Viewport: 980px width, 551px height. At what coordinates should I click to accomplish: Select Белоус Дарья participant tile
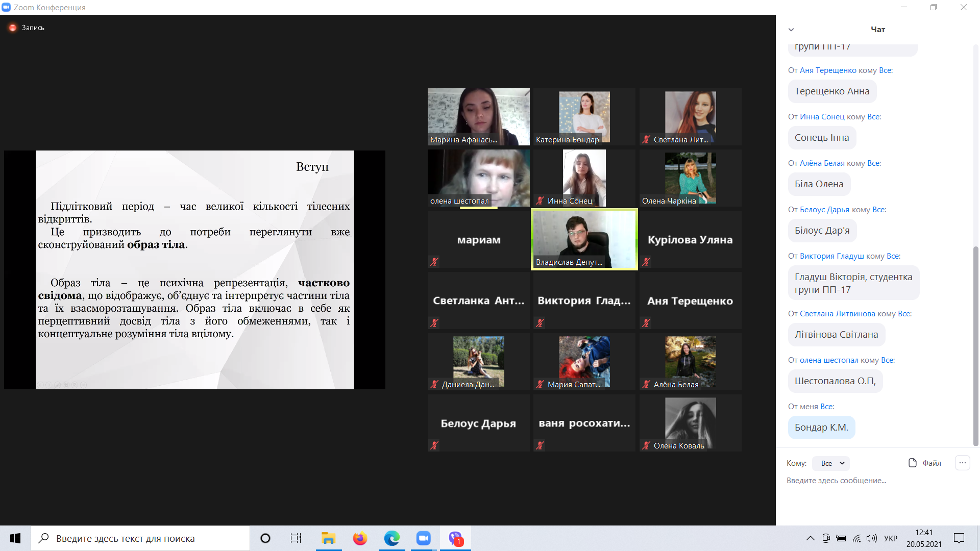(x=479, y=423)
